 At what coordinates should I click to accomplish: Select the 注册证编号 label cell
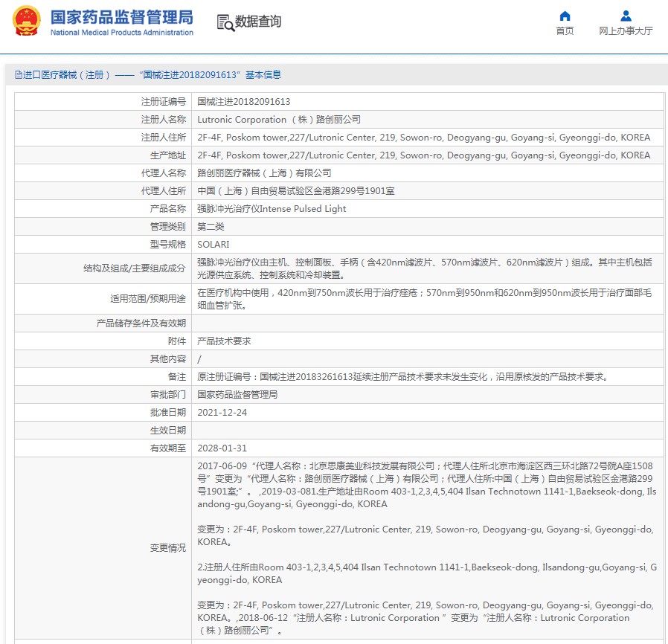(103, 102)
